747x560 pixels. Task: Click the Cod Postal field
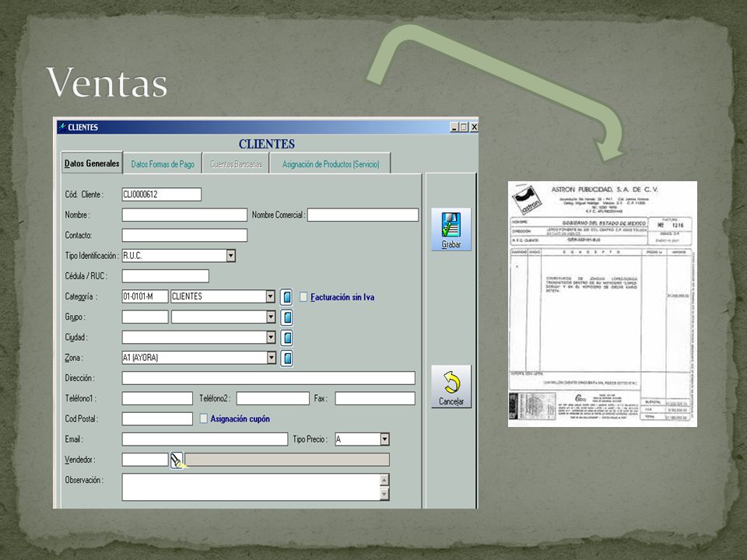click(x=157, y=418)
